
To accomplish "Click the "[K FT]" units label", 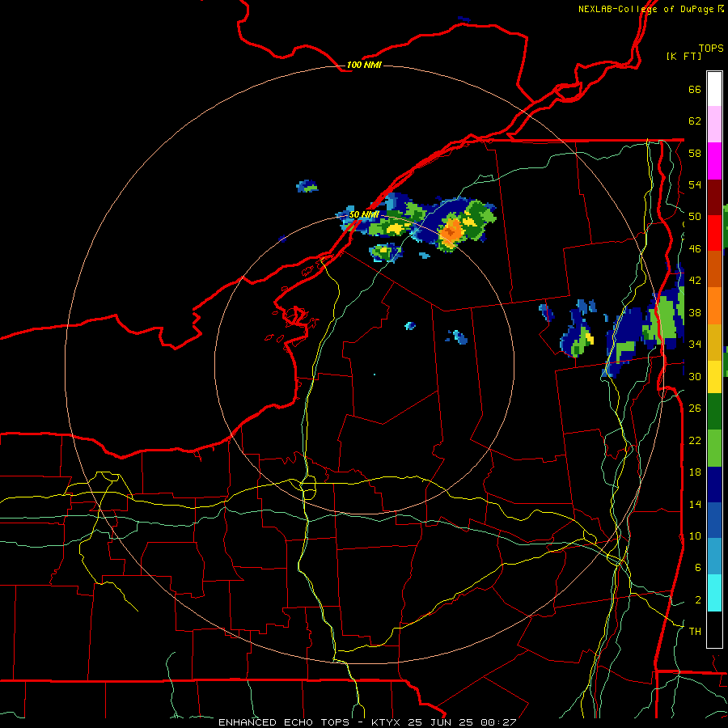I will point(684,56).
